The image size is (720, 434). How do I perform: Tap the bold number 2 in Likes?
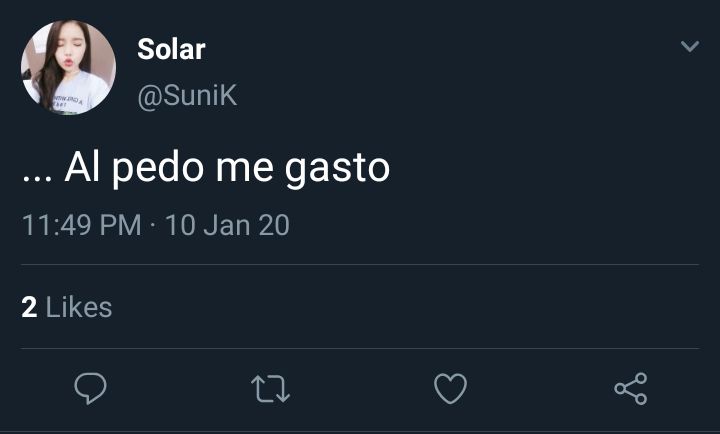pyautogui.click(x=29, y=307)
